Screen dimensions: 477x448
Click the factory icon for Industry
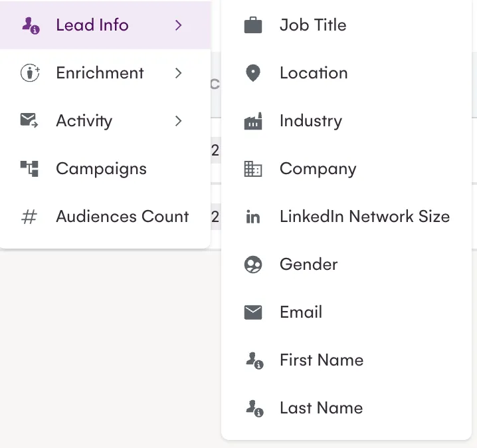[x=253, y=121]
